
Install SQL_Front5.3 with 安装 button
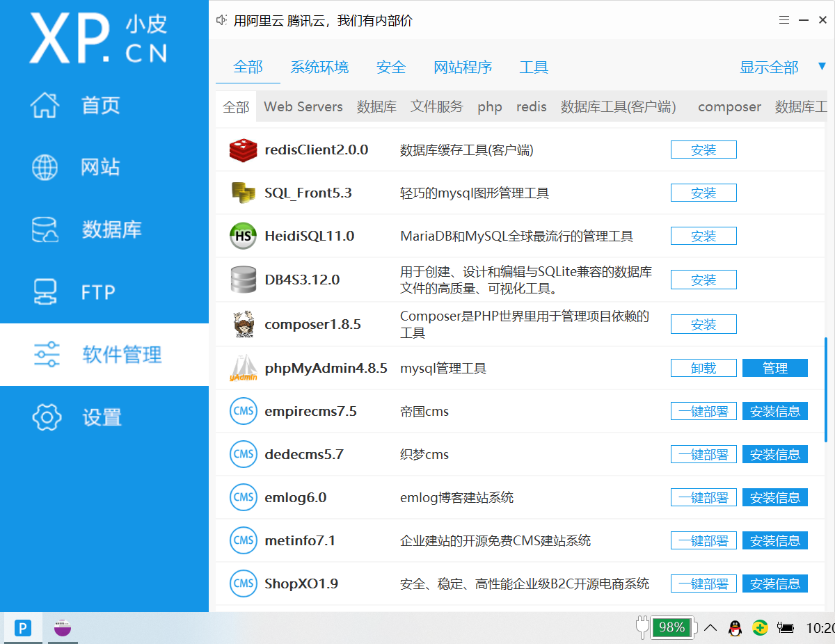(703, 193)
